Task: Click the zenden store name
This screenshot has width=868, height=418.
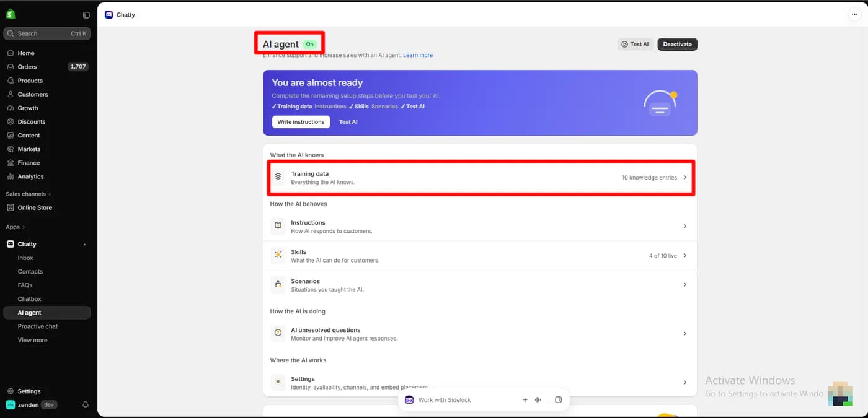Action: [x=29, y=405]
